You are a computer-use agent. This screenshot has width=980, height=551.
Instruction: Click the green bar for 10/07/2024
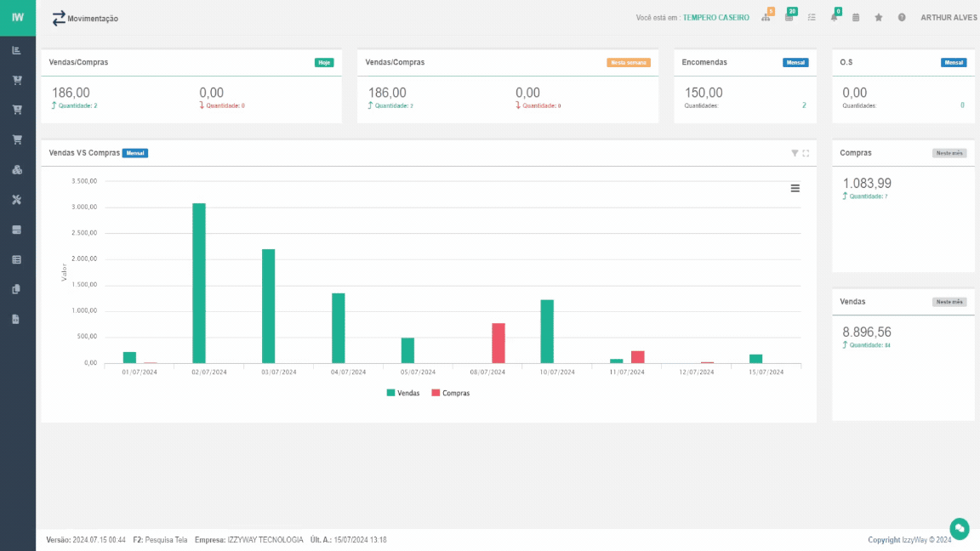(x=547, y=331)
